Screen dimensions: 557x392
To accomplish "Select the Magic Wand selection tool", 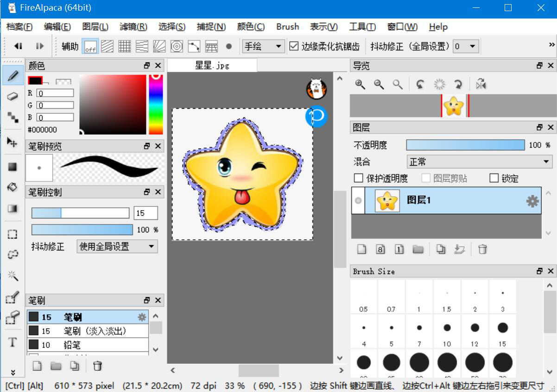I will point(13,276).
